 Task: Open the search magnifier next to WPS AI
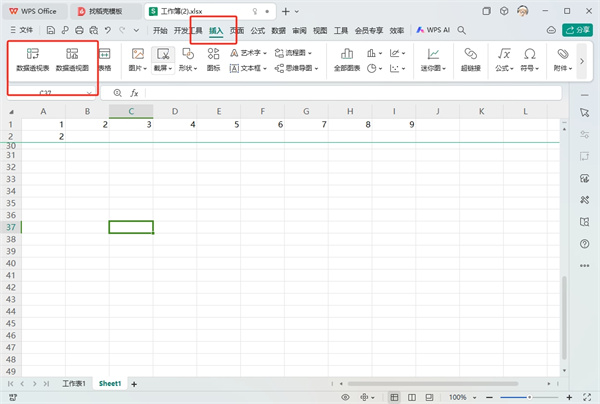coord(461,30)
